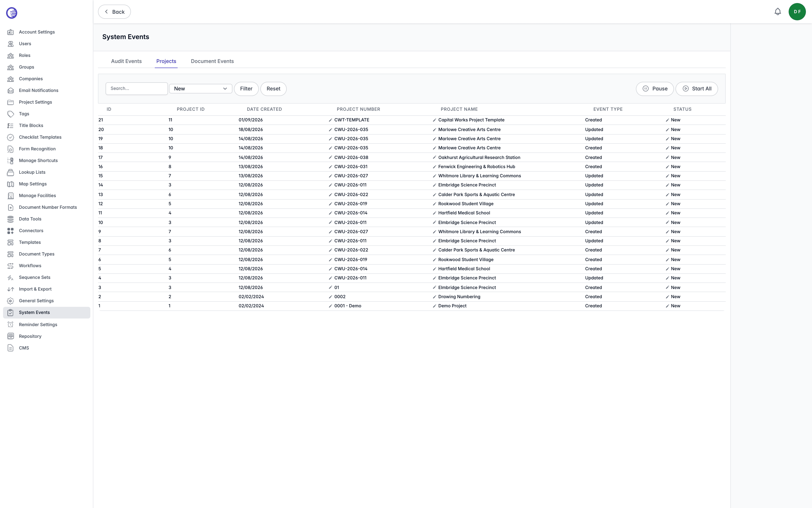Click the Companies sidebar icon
Viewport: 812px width, 508px height.
11,79
